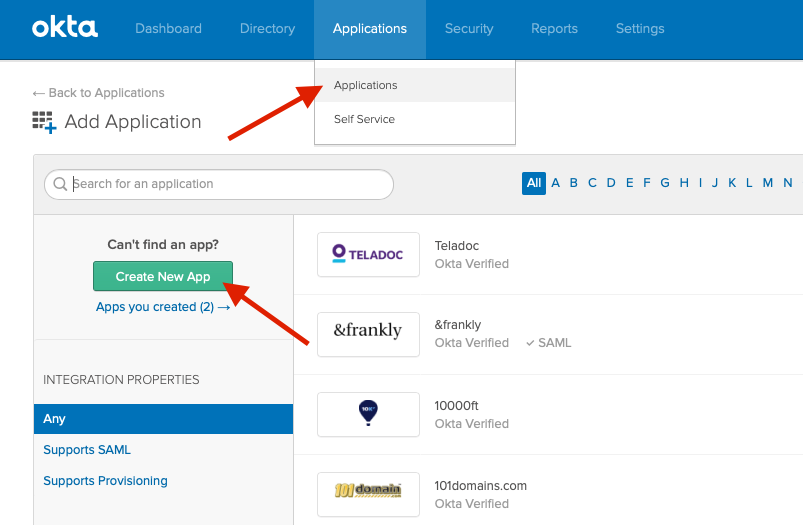Open the &frankly app logo

coord(368,334)
